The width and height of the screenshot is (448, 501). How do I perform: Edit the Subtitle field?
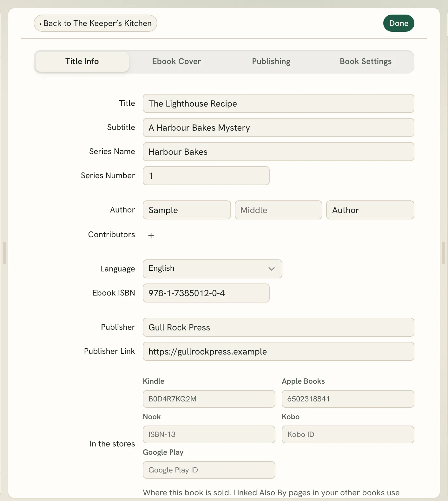tap(278, 127)
